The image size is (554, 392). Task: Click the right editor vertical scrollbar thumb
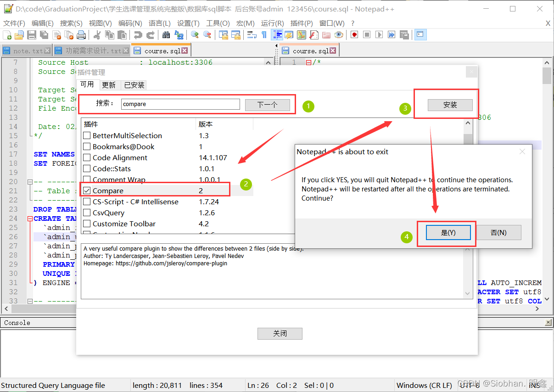(547, 76)
